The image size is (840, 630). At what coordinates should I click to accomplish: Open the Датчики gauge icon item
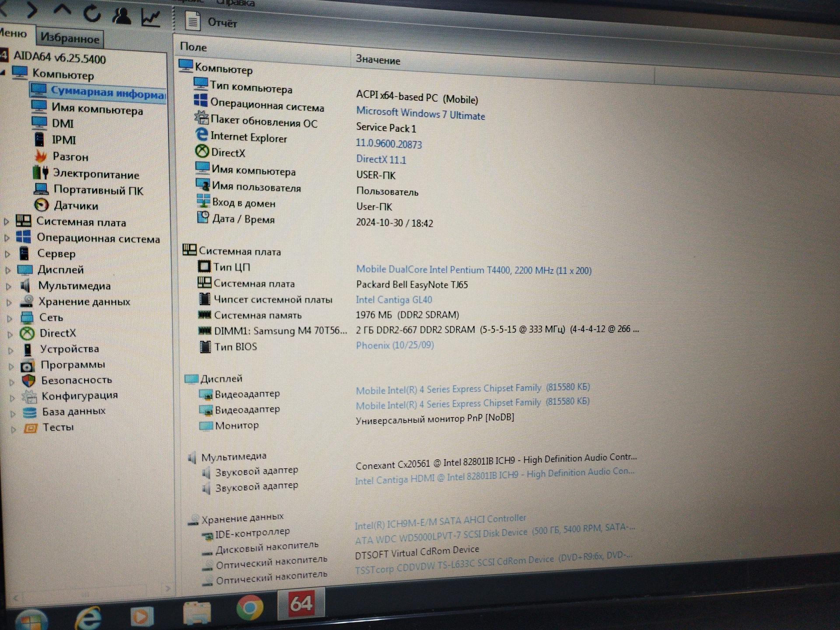[x=41, y=205]
